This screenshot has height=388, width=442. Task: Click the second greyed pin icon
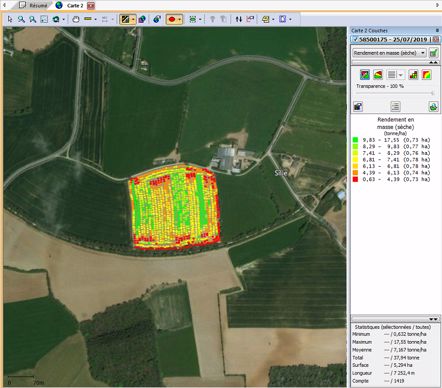pos(223,19)
